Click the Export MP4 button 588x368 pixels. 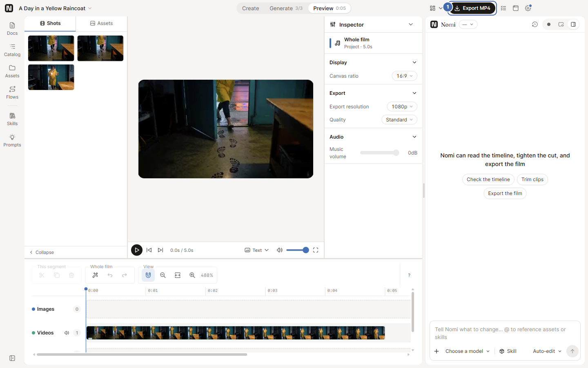(472, 8)
